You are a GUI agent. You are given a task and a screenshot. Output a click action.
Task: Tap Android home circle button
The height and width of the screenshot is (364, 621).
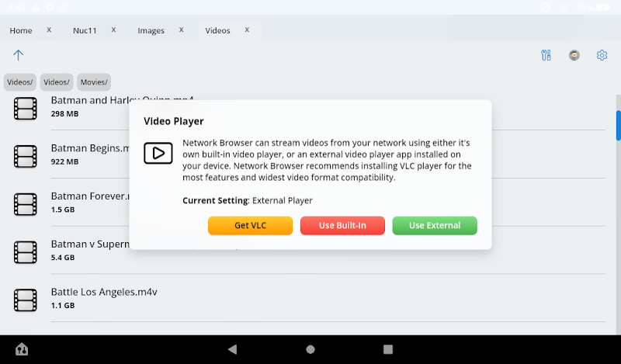point(310,349)
